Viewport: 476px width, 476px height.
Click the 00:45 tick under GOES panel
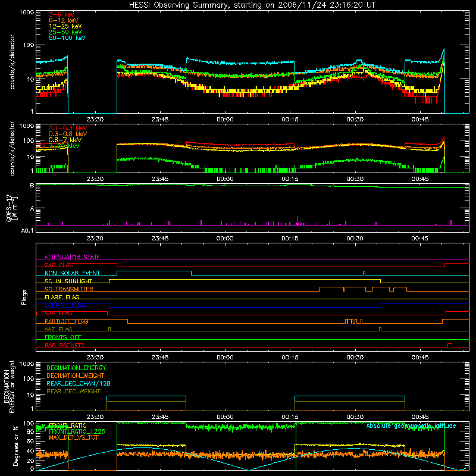coord(420,239)
